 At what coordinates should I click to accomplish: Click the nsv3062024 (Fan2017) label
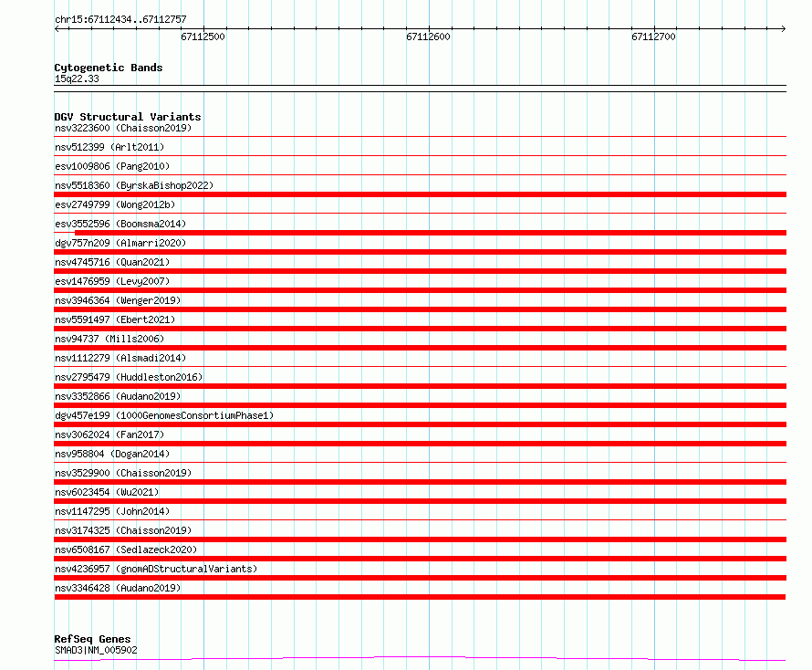click(x=109, y=434)
